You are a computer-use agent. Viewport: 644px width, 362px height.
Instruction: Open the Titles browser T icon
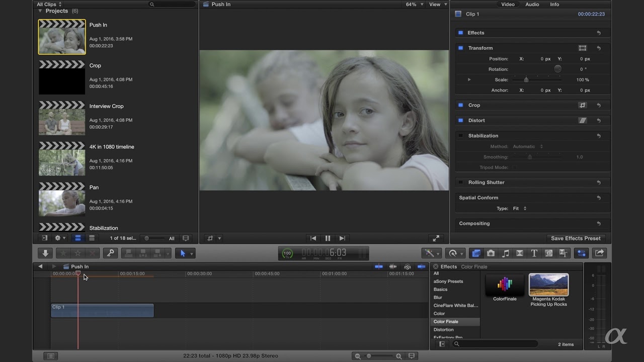pos(534,253)
